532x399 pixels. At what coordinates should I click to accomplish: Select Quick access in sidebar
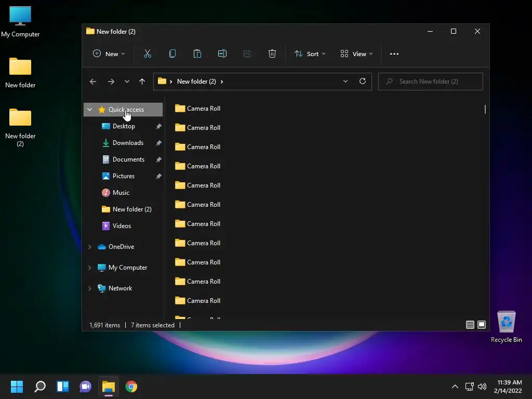pos(123,110)
